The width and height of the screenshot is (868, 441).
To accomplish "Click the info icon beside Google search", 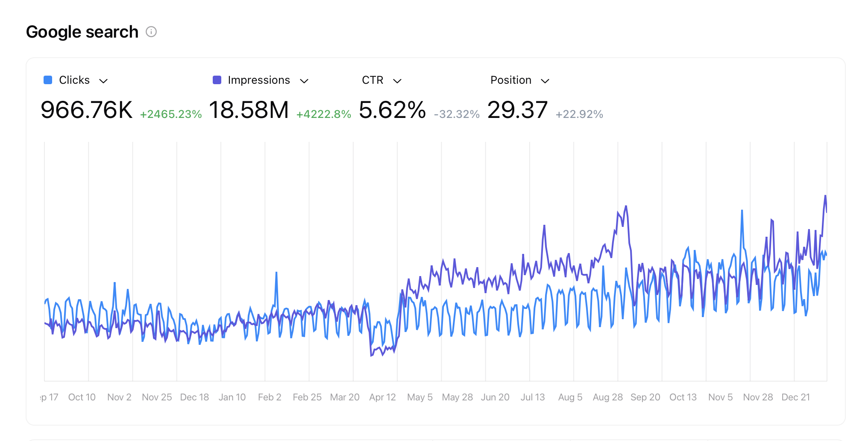I will tap(151, 32).
